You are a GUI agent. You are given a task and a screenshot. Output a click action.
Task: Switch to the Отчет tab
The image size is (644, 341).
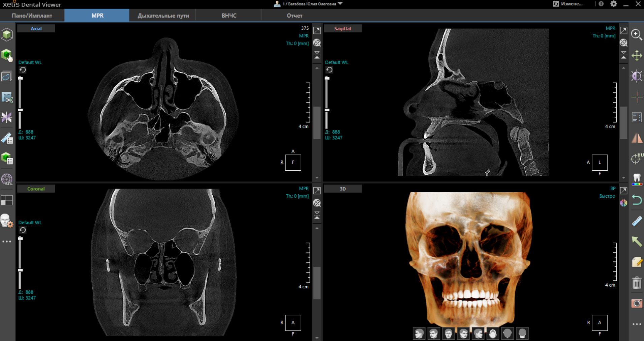point(294,16)
